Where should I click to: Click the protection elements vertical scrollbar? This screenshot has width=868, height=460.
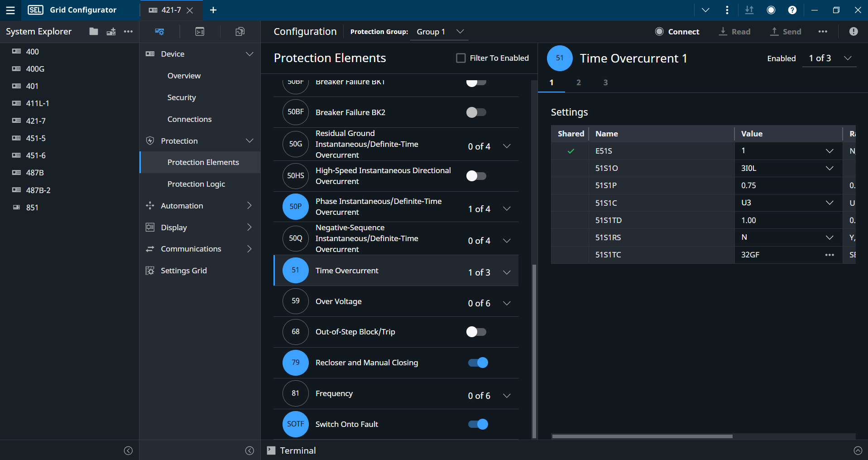tap(534, 351)
